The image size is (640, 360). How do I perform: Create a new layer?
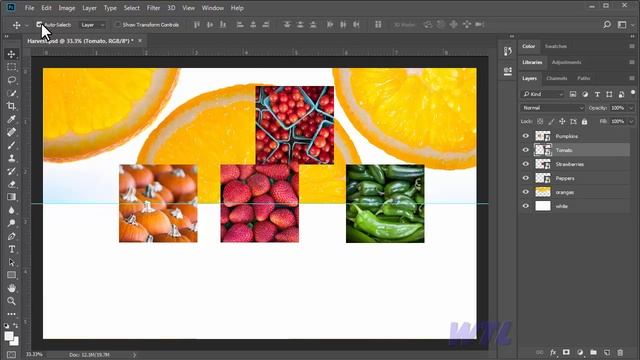point(607,352)
